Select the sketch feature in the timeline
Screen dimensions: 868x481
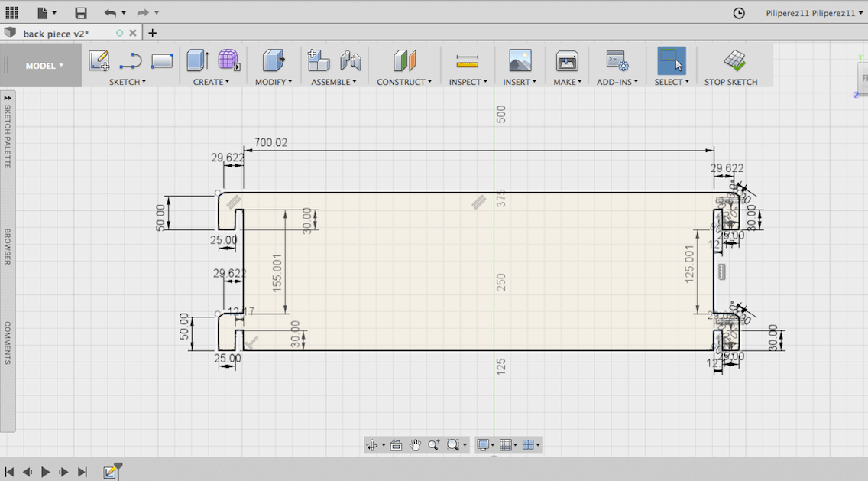click(x=109, y=472)
